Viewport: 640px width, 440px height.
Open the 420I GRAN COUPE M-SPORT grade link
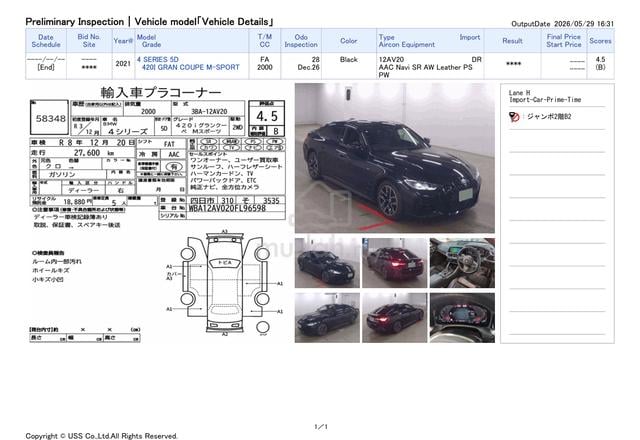click(x=190, y=67)
